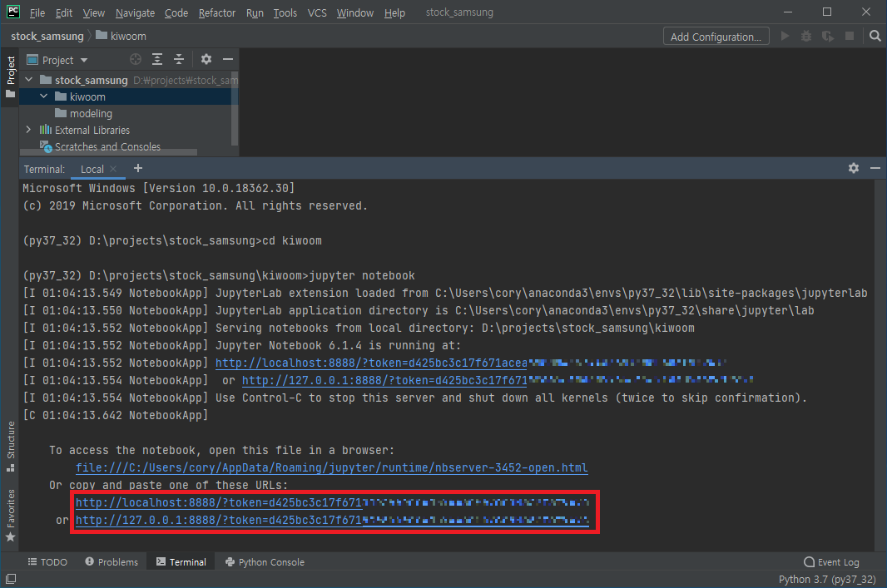
Task: Open the Navigate menu
Action: [135, 12]
